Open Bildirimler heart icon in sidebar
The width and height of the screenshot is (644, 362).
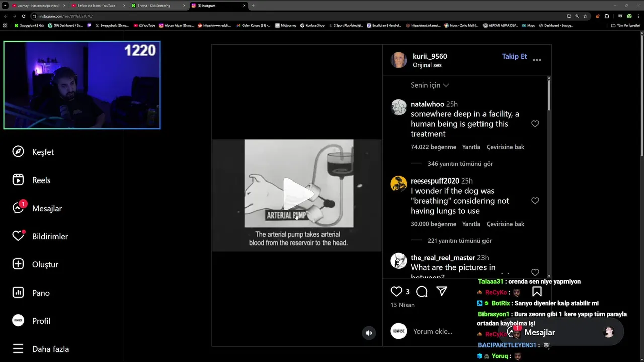coord(18,236)
